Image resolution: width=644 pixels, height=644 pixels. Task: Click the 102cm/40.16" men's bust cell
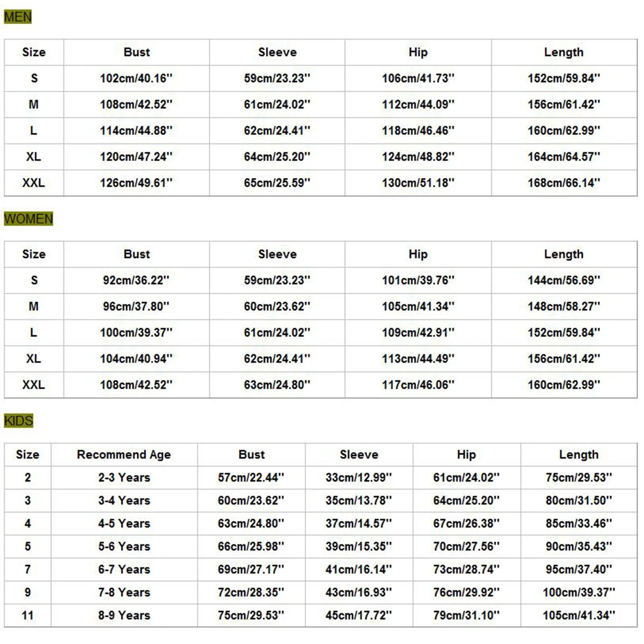[x=136, y=78]
